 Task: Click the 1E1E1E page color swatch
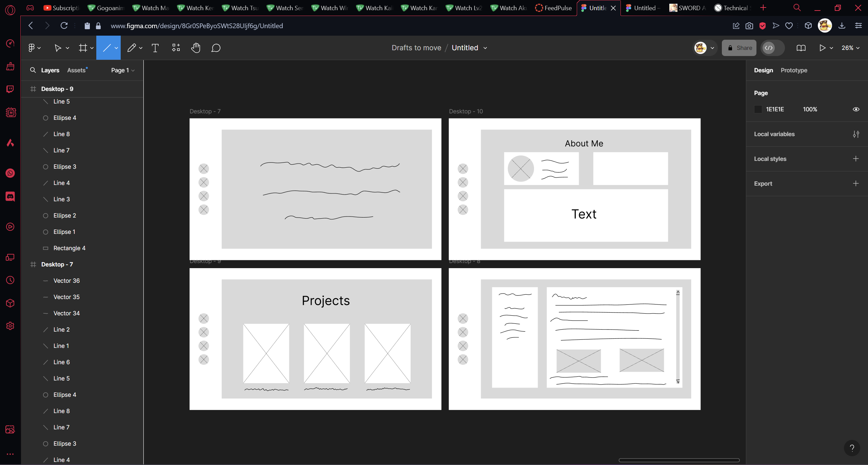[758, 109]
